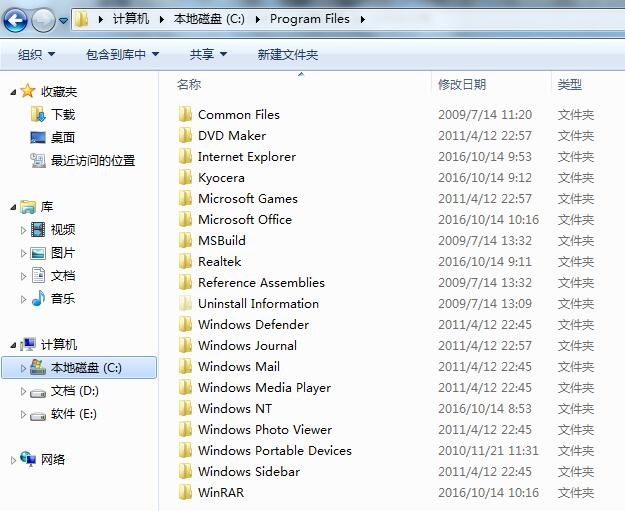This screenshot has height=511, width=625.
Task: Select the 文档 (D:) drive icon
Action: click(x=38, y=392)
